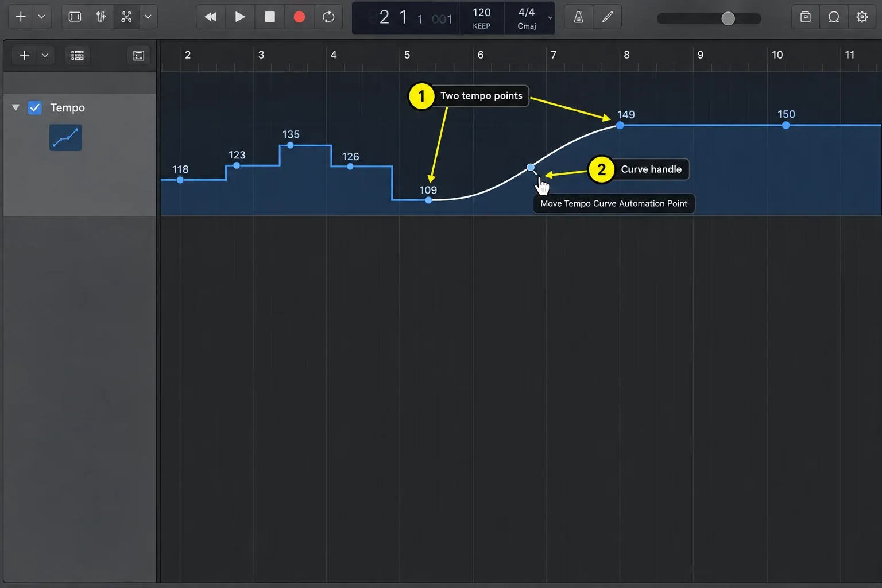Rewind to the beginning
The image size is (882, 588).
pyautogui.click(x=210, y=17)
